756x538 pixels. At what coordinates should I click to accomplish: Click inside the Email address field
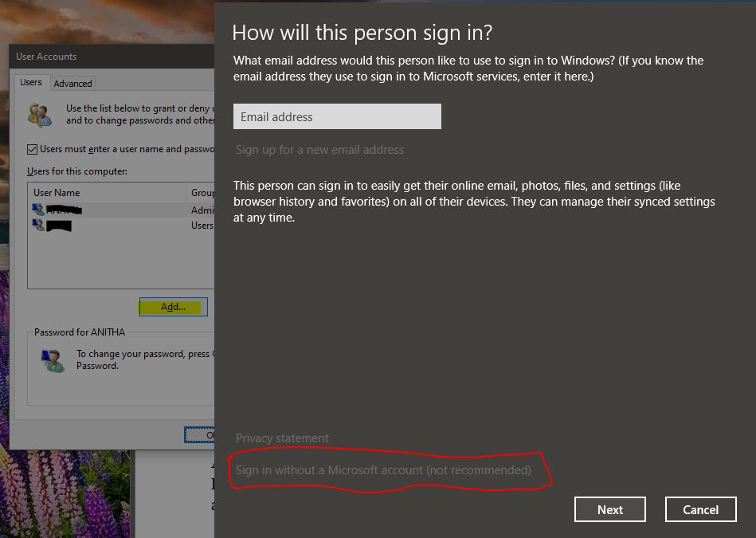[337, 116]
